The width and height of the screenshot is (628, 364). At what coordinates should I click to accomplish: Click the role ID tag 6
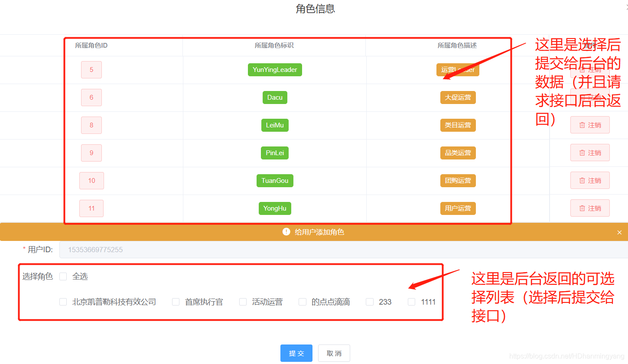click(91, 97)
